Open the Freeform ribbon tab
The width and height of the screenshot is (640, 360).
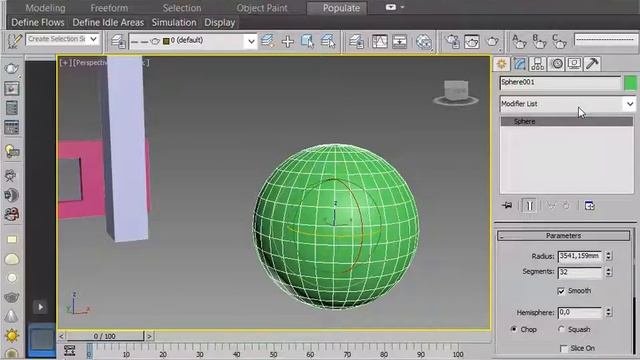point(109,8)
